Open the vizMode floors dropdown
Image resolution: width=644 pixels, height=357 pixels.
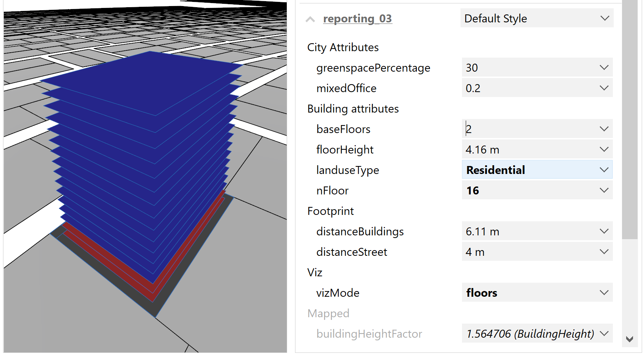coord(536,293)
